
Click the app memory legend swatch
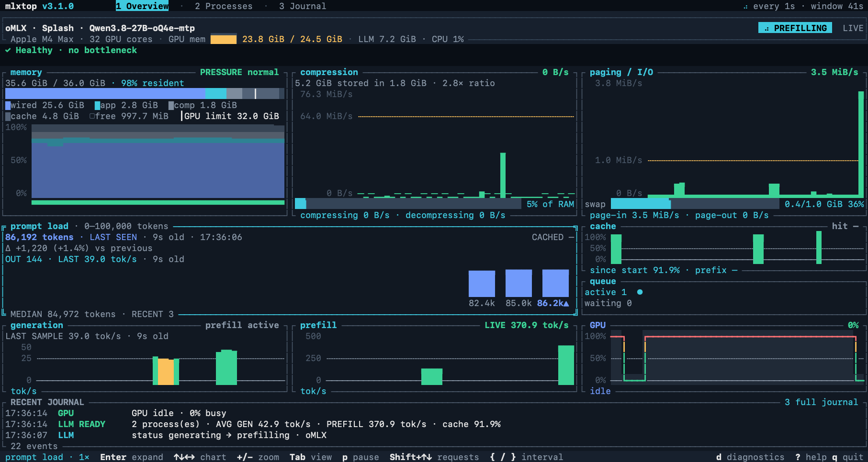click(x=98, y=105)
